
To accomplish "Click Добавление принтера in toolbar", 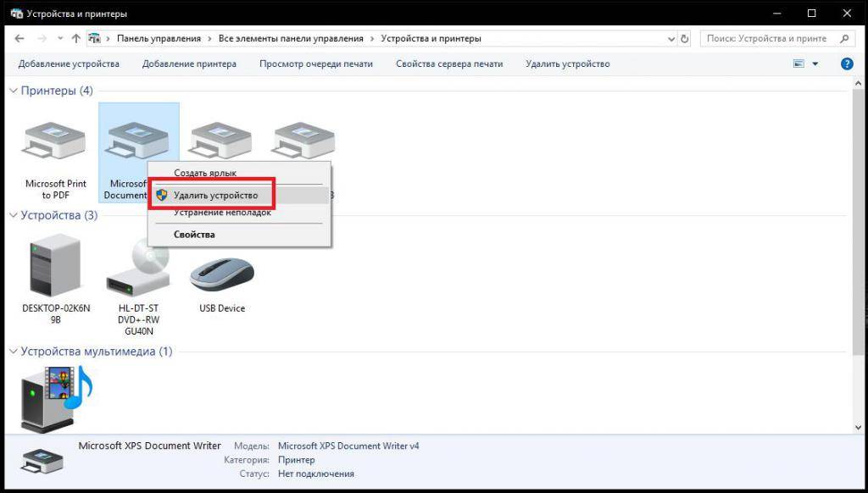I will [189, 64].
